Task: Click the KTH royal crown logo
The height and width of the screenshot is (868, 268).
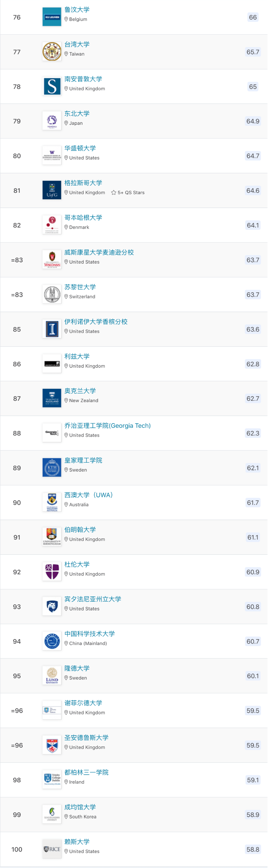Action: [x=52, y=467]
